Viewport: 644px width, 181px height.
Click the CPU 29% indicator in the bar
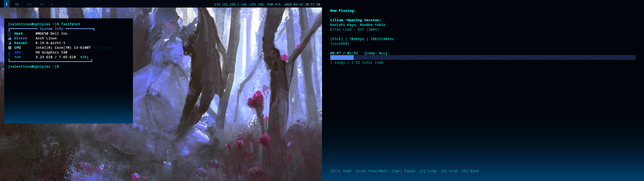tap(257, 4)
